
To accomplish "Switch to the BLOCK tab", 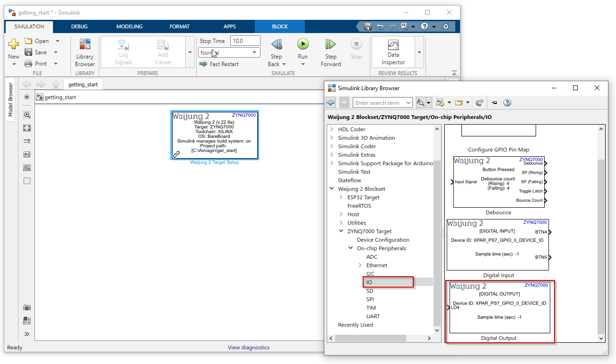I will [280, 26].
